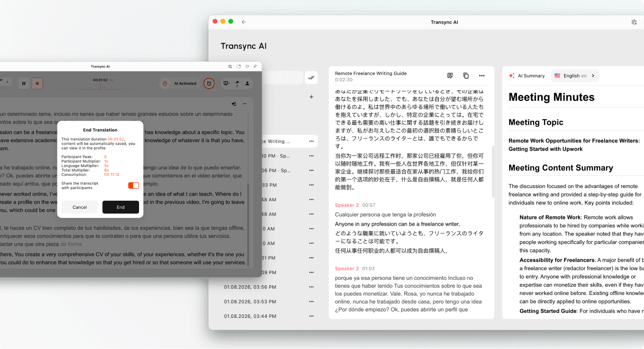Click Cancel in the End Translation dialog
This screenshot has height=349, width=644.
[80, 207]
